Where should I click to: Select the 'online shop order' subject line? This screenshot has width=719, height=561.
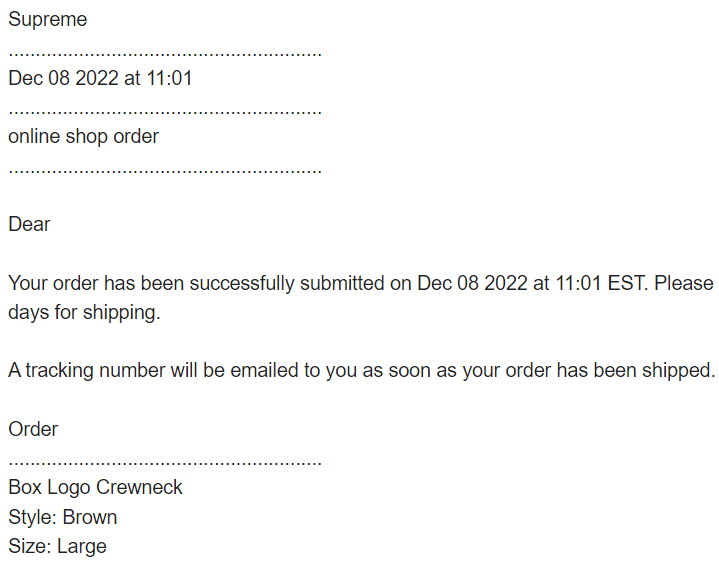pos(83,137)
